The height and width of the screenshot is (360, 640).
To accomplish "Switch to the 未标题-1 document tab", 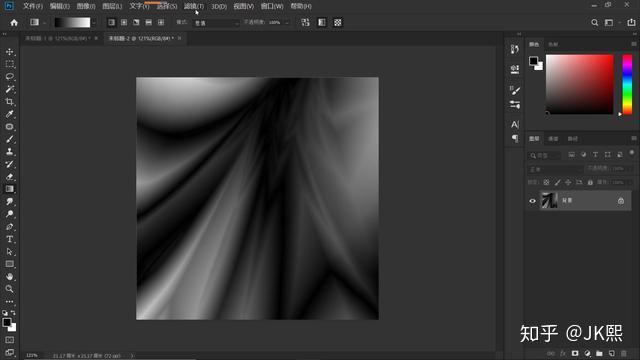I will [x=57, y=38].
